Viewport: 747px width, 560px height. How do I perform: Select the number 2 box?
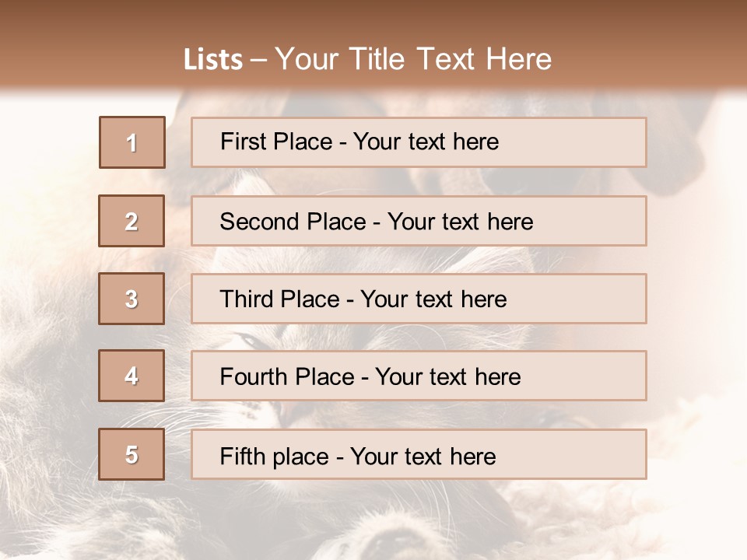[132, 221]
